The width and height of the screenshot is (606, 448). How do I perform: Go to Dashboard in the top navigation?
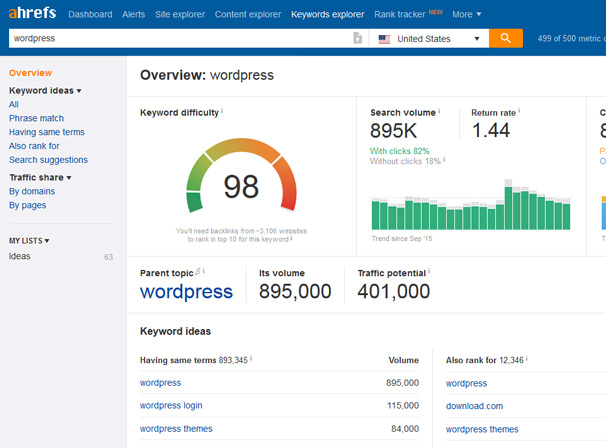tap(90, 14)
